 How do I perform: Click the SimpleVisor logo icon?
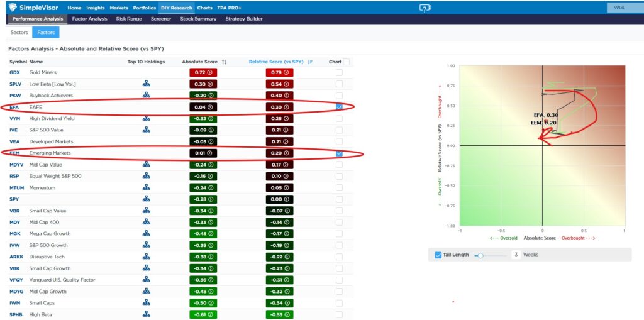point(13,8)
